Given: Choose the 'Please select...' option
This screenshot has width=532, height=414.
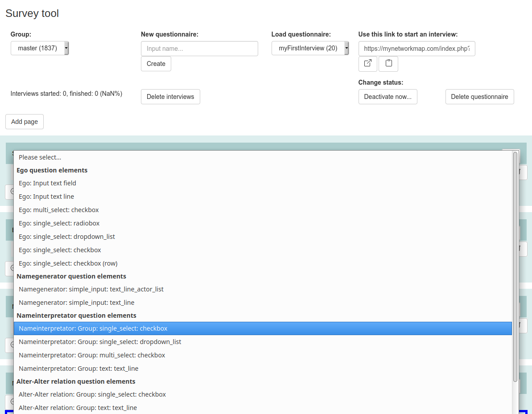Looking at the screenshot, I should pos(263,157).
